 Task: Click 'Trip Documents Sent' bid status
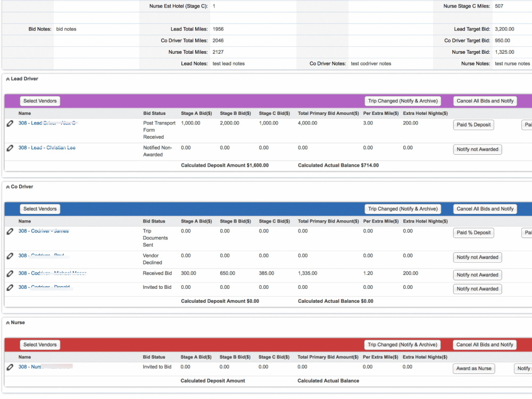click(x=155, y=238)
